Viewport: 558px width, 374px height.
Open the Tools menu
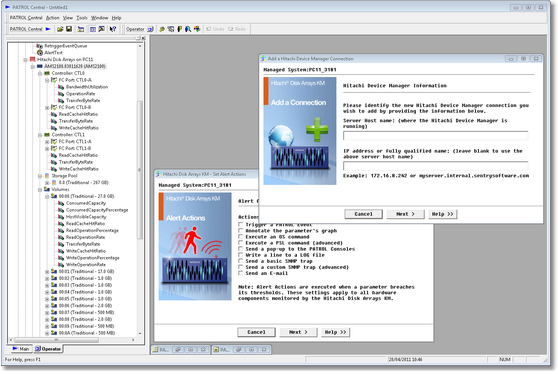(82, 18)
